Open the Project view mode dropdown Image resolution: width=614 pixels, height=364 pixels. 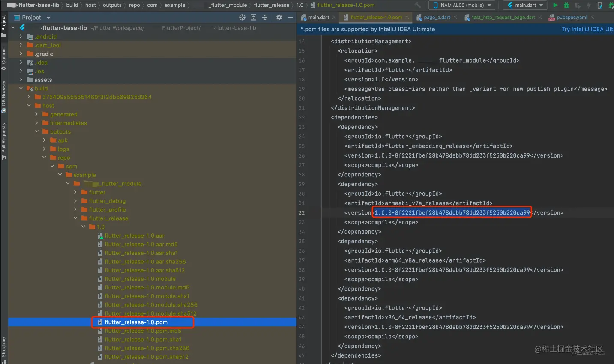point(48,18)
